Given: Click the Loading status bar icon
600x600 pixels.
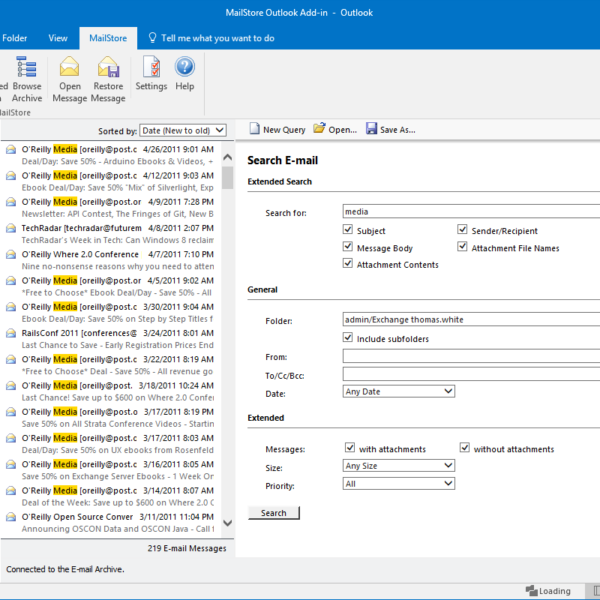Looking at the screenshot, I should click(532, 590).
